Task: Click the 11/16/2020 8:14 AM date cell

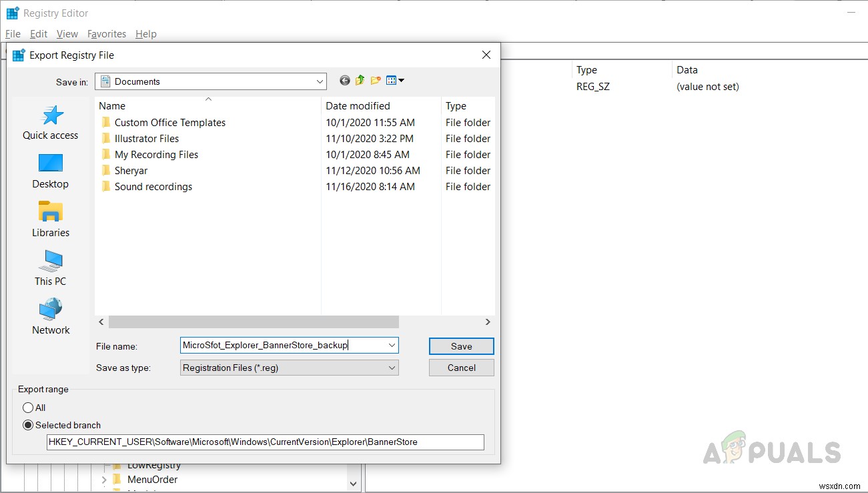Action: (370, 187)
